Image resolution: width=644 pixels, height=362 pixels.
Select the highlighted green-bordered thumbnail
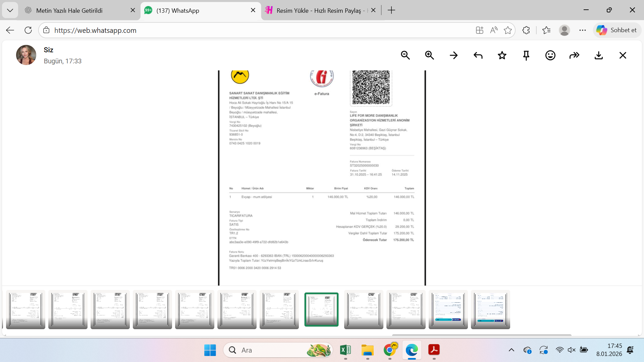coord(321,309)
